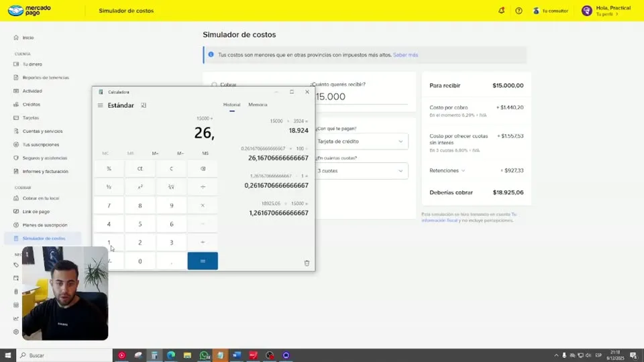644x362 pixels.
Task: Open the Tarjeta de crédito dropdown
Action: pos(360,141)
